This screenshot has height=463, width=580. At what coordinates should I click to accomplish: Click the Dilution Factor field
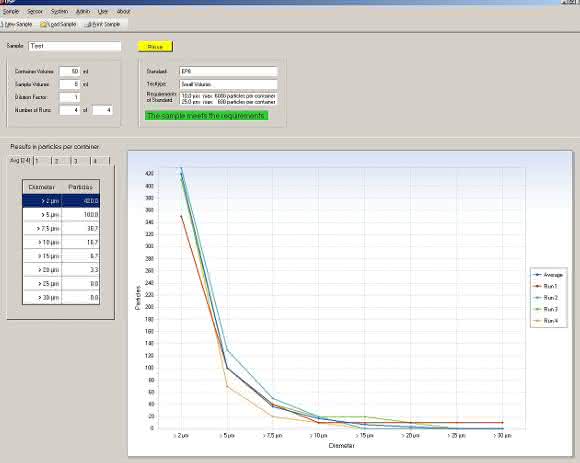tap(70, 97)
